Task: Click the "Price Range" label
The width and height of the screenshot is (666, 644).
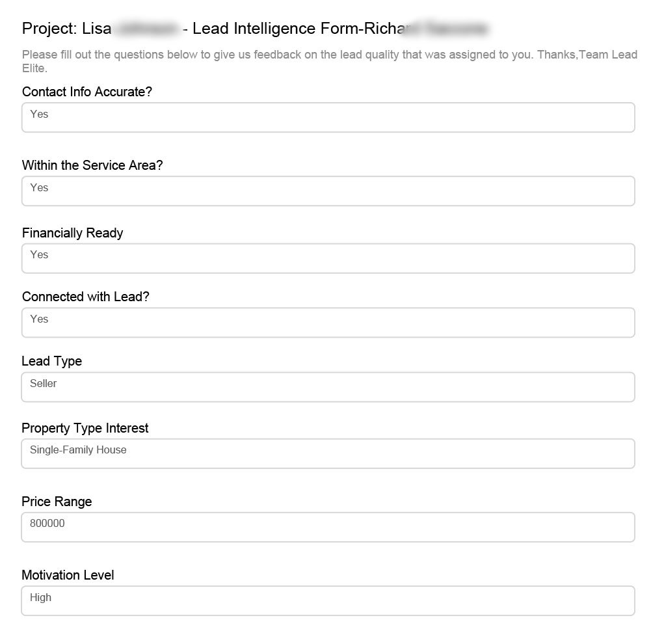Action: [57, 502]
